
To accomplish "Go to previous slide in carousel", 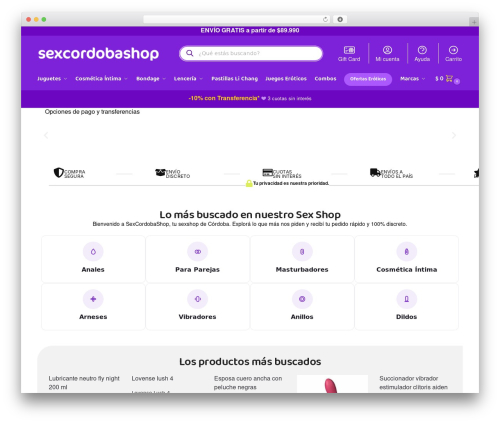I will click(46, 135).
